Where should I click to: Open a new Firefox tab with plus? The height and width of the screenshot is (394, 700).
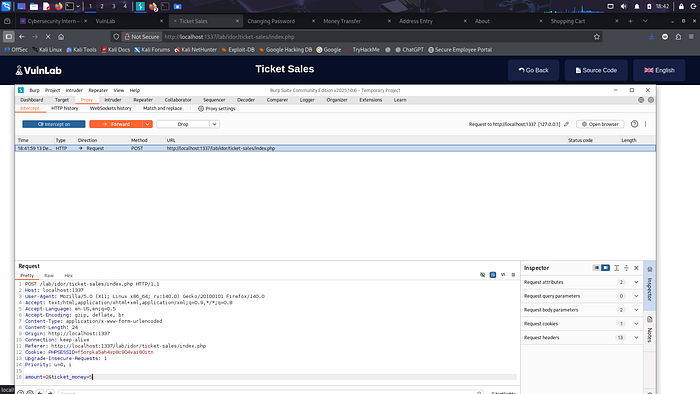pos(630,21)
